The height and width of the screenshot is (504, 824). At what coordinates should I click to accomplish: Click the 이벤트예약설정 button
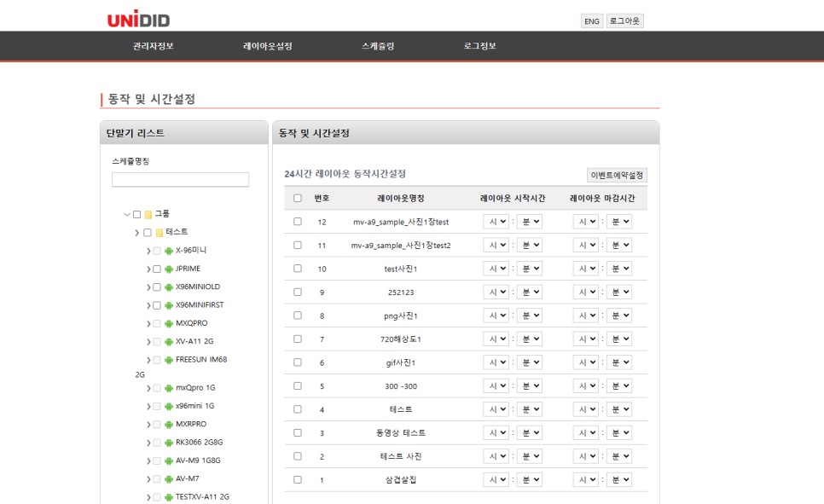pyautogui.click(x=617, y=175)
